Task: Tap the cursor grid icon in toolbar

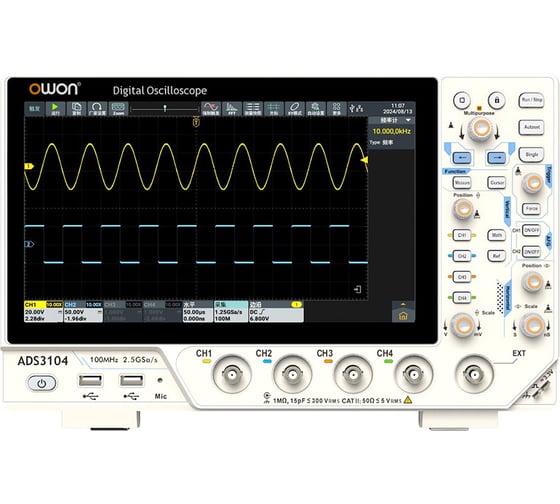Action: [x=274, y=108]
